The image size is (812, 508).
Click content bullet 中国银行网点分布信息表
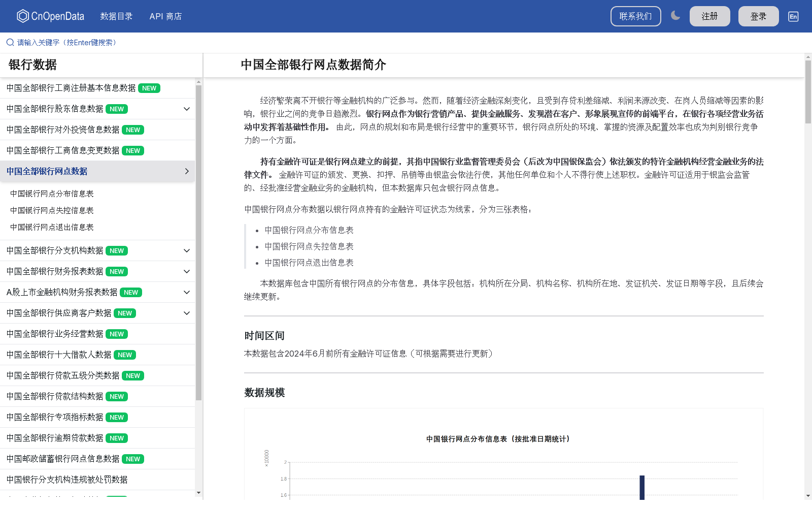pos(309,230)
